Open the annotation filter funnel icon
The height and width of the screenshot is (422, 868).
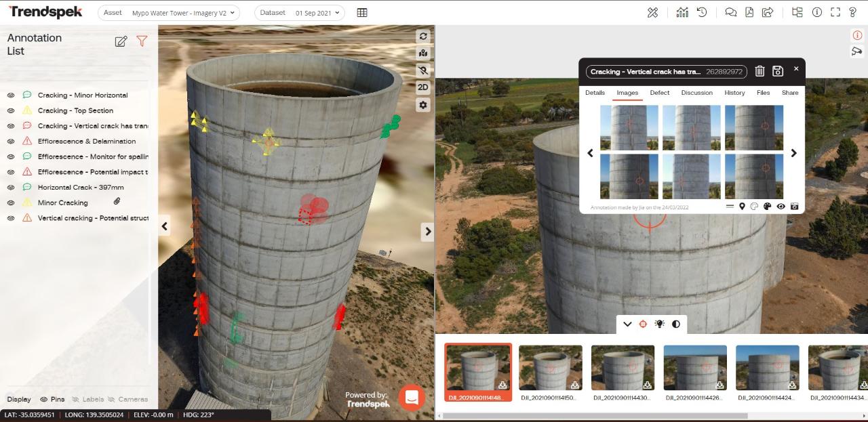[x=142, y=41]
